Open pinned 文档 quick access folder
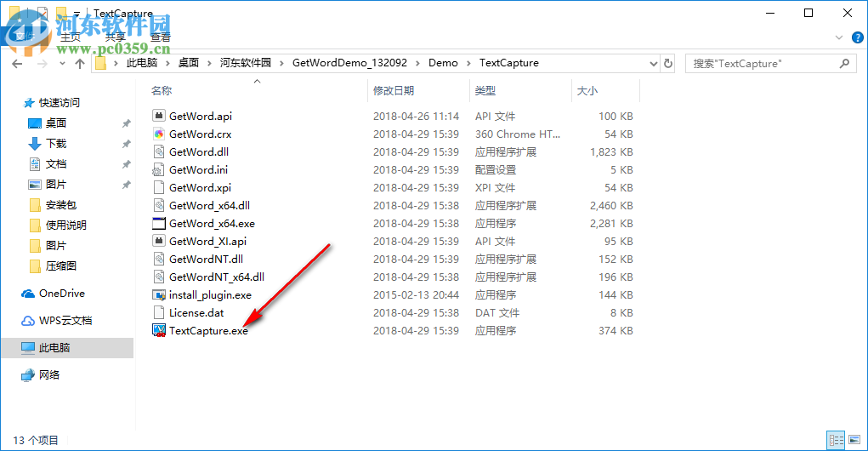This screenshot has height=451, width=868. 55,164
